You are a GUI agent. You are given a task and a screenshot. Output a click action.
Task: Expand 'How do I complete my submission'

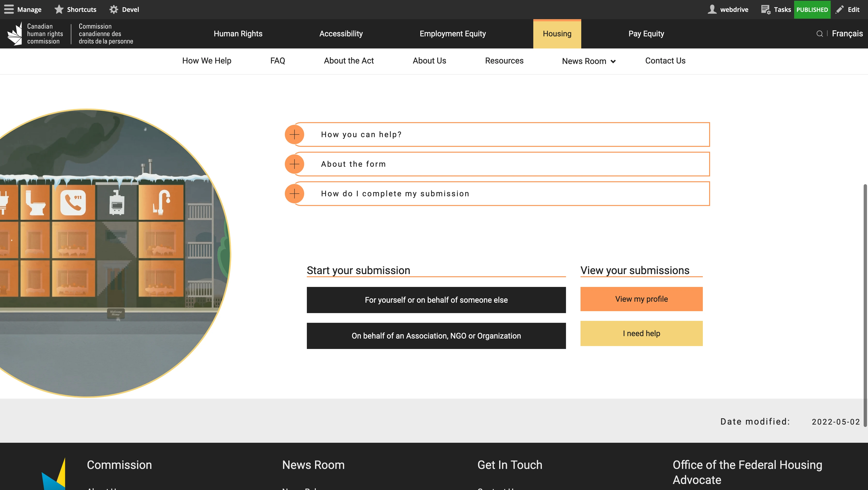coord(294,193)
